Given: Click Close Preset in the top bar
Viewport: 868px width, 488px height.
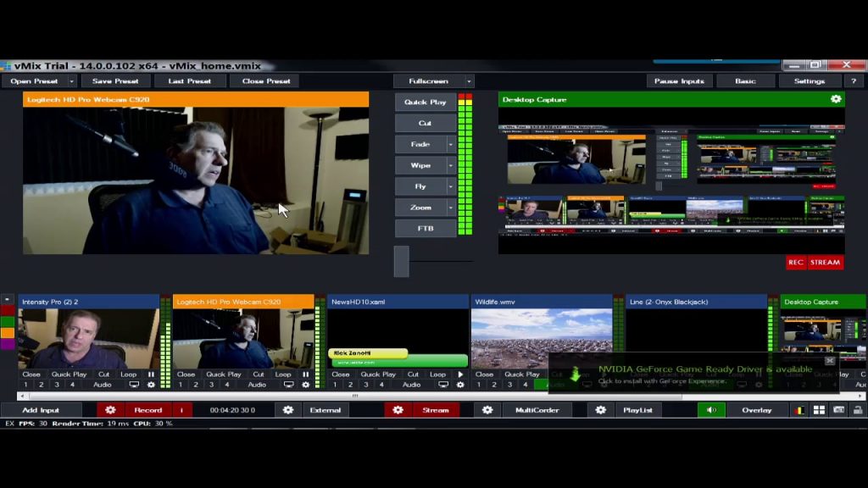Looking at the screenshot, I should click(x=265, y=80).
